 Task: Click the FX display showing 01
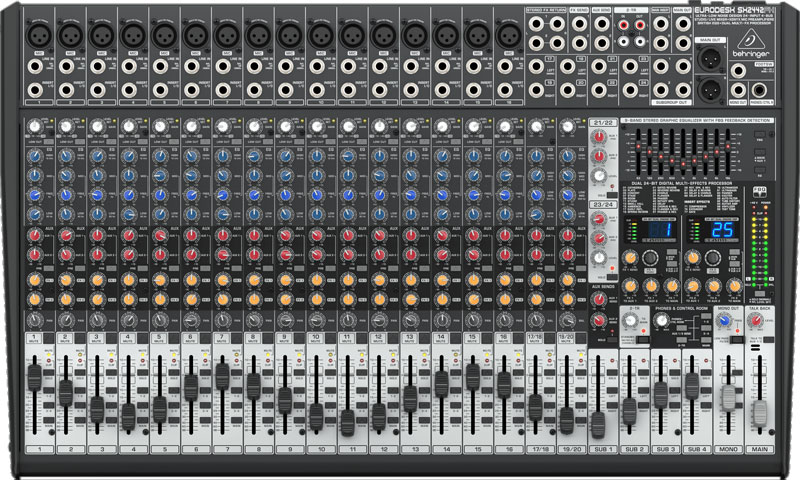coord(658,231)
